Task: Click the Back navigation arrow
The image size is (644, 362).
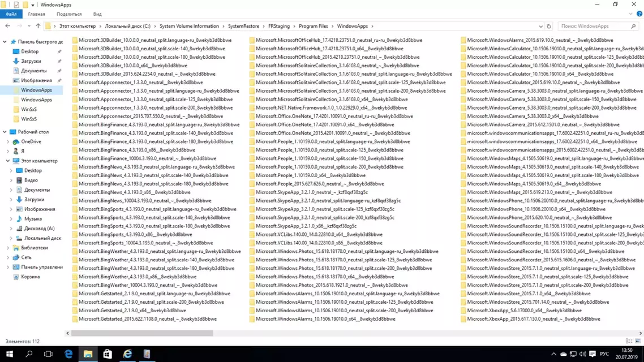Action: click(8, 26)
